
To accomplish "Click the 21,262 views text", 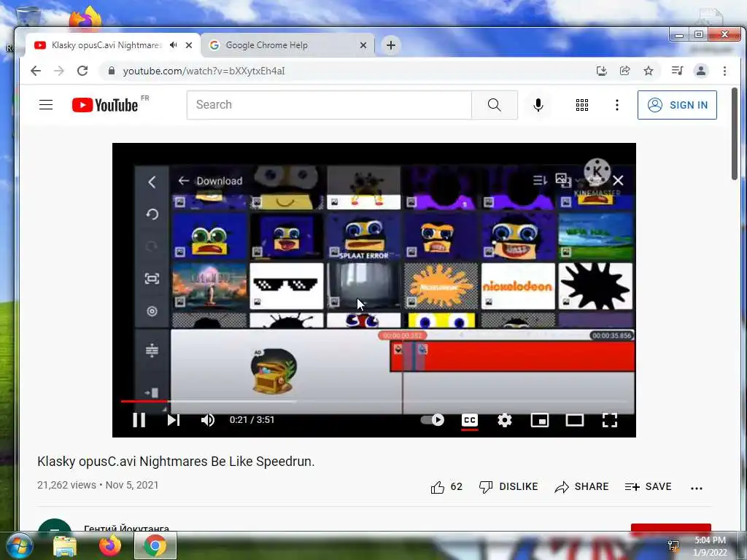I will [66, 485].
